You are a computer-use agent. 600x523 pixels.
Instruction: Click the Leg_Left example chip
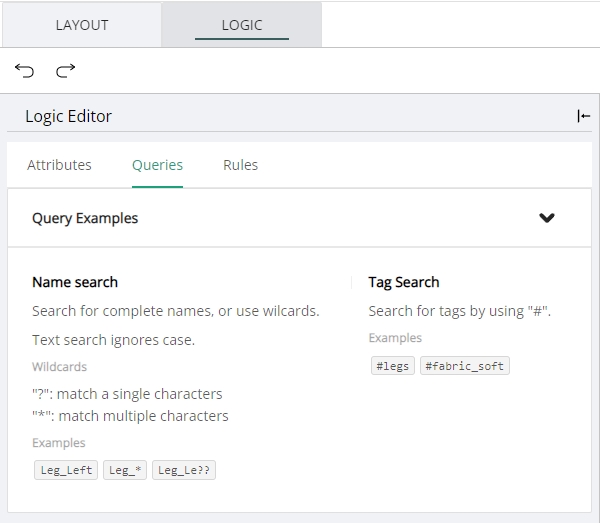(x=66, y=470)
